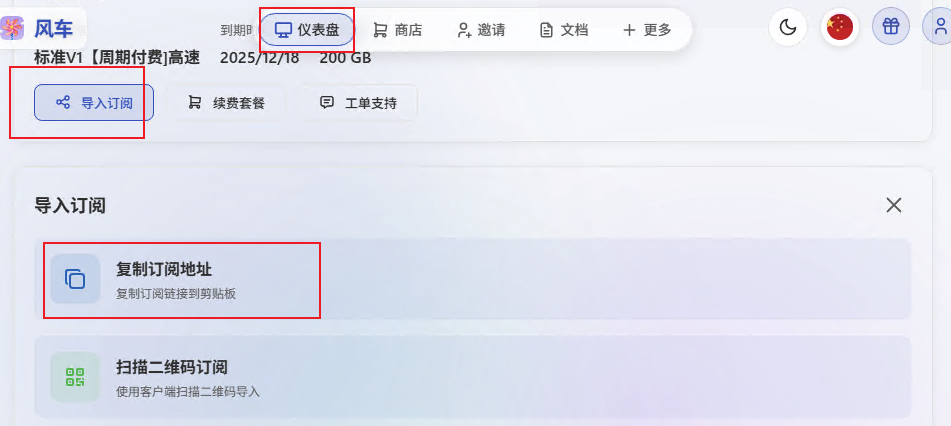The image size is (951, 426).
Task: Click the copy icon for 复制订阅地址
Action: (x=75, y=279)
